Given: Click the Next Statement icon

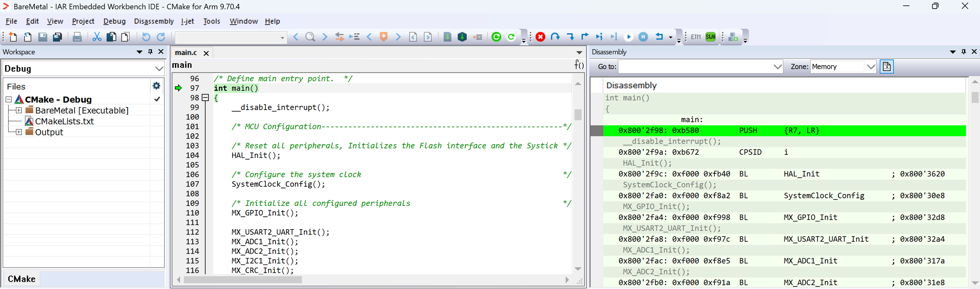Looking at the screenshot, I should pos(599,37).
